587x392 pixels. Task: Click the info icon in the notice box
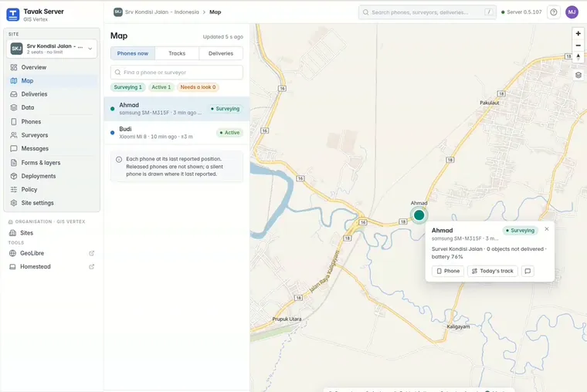click(x=119, y=159)
